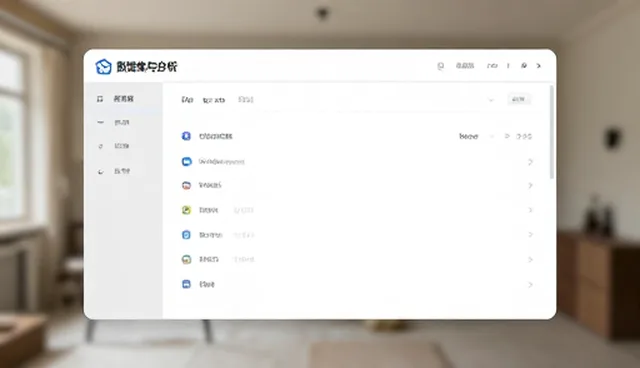640x368 pixels.
Task: Click the text label right of the search icon
Action: [x=465, y=65]
